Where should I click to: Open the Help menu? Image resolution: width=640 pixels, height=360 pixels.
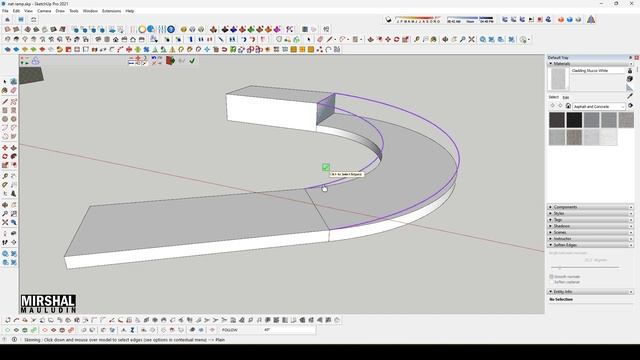click(130, 11)
